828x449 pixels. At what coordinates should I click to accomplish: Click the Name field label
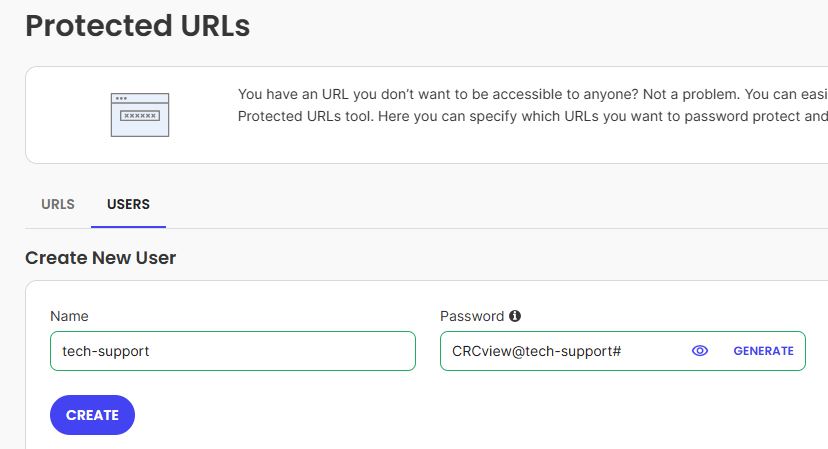tap(69, 316)
